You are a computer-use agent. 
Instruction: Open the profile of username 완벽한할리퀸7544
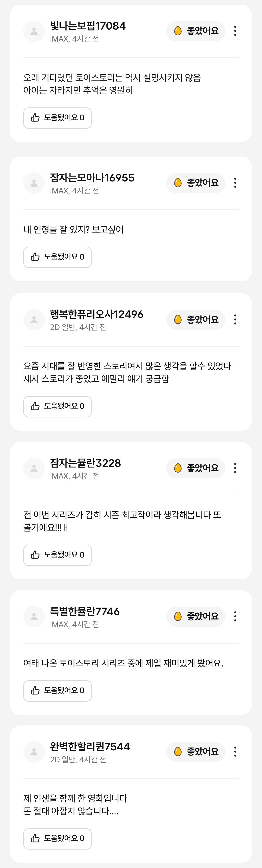click(x=90, y=747)
